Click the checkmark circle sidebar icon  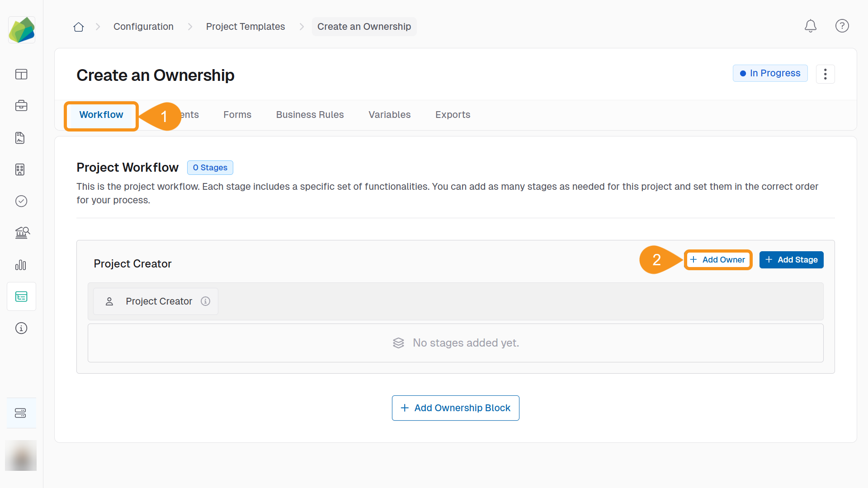pos(21,201)
